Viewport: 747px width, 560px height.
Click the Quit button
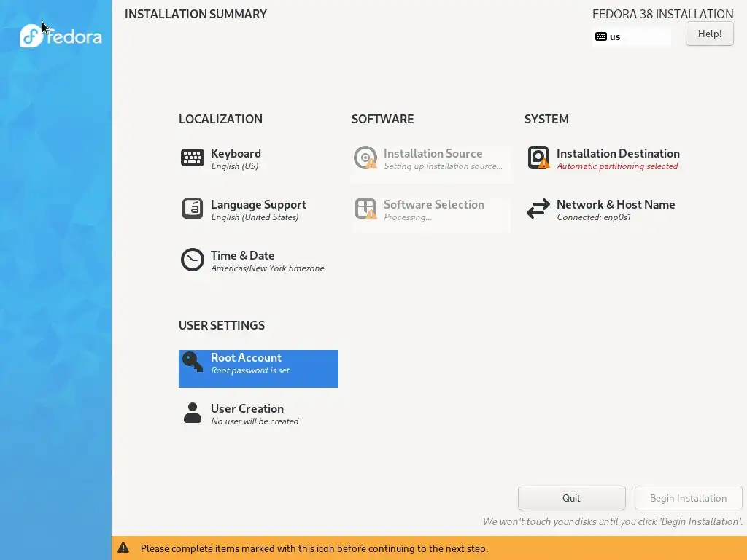(x=572, y=498)
